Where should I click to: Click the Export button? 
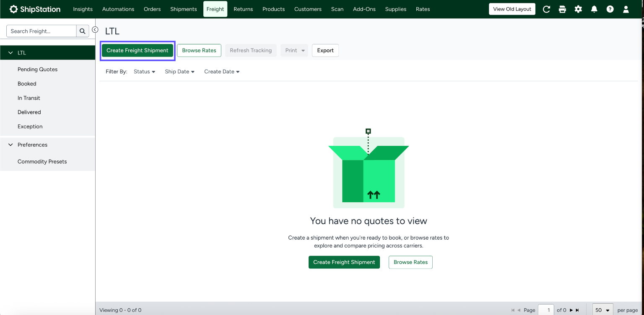(x=325, y=50)
